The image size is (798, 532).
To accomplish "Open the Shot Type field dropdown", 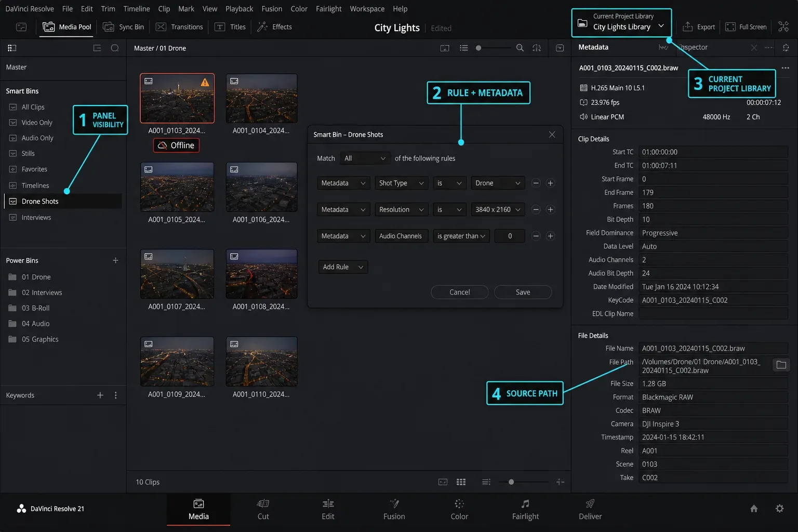I will [x=402, y=183].
